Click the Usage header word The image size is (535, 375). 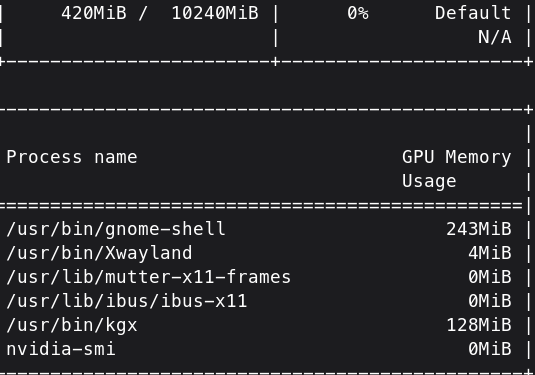click(429, 181)
